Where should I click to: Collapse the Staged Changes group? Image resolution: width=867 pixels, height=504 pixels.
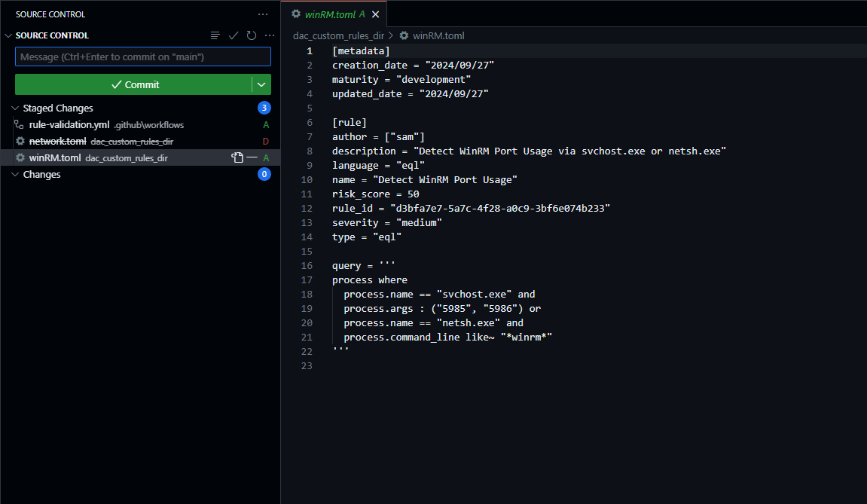[16, 108]
